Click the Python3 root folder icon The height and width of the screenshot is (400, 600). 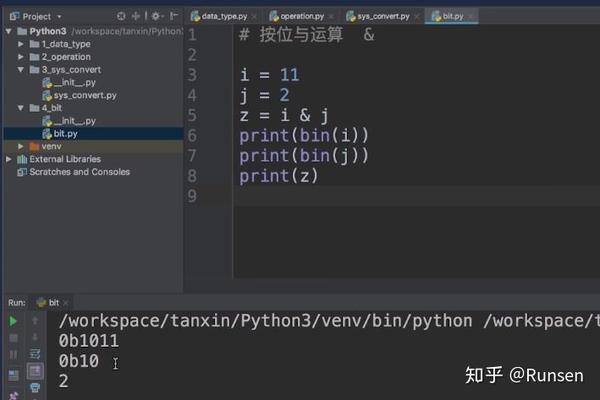click(22, 31)
